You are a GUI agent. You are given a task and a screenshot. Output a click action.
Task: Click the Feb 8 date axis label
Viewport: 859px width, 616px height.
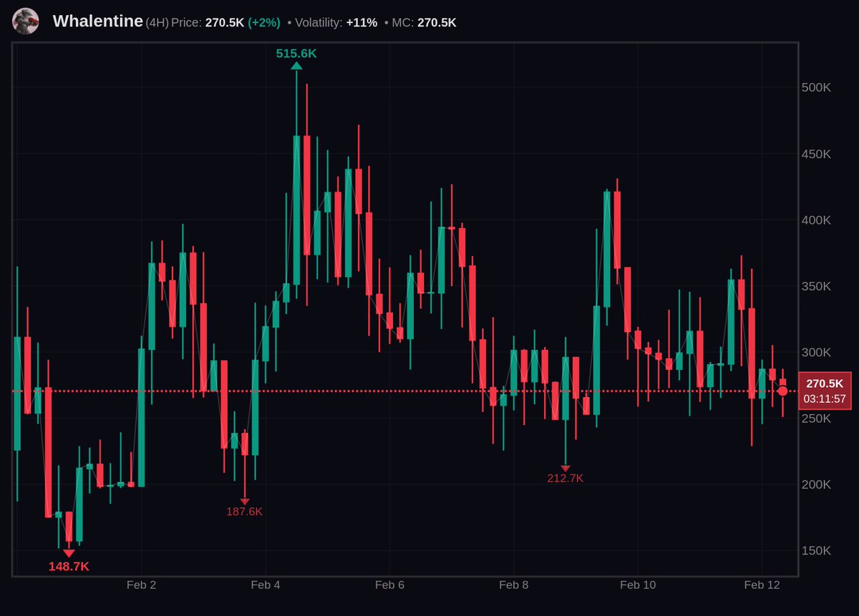[x=514, y=585]
